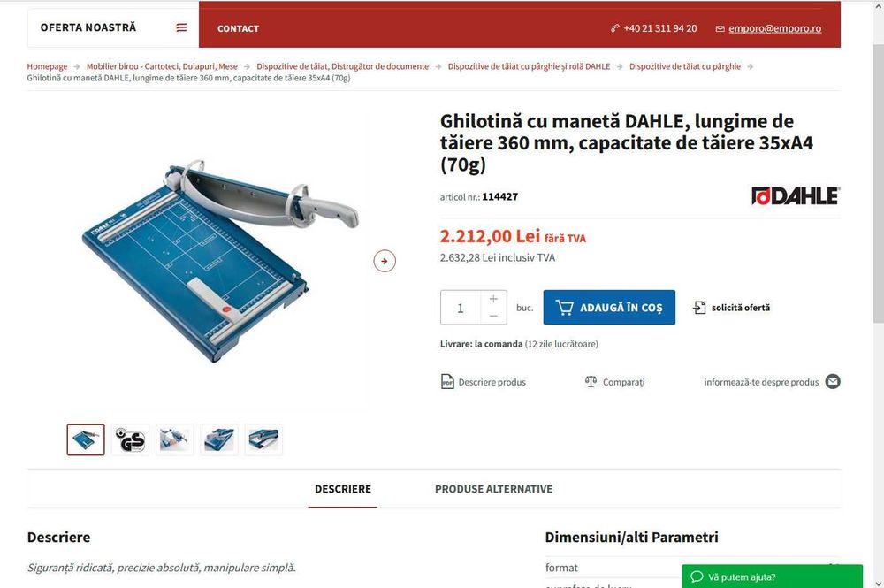
Task: Select the Descriere tab
Action: pyautogui.click(x=343, y=489)
